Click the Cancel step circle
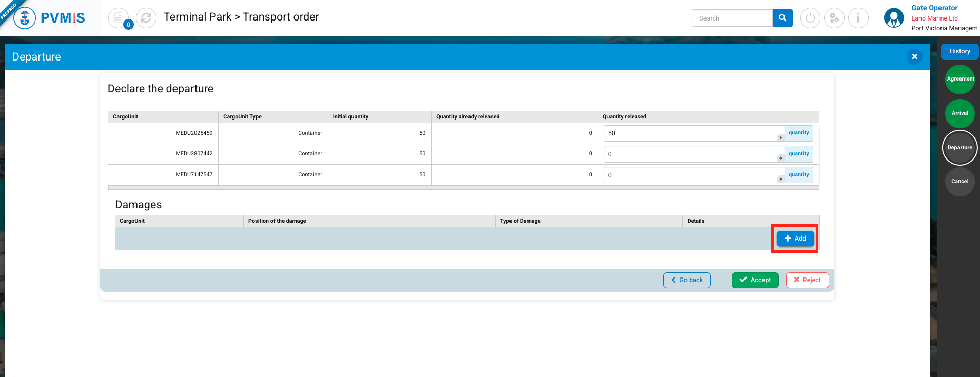The width and height of the screenshot is (980, 377). [x=959, y=182]
